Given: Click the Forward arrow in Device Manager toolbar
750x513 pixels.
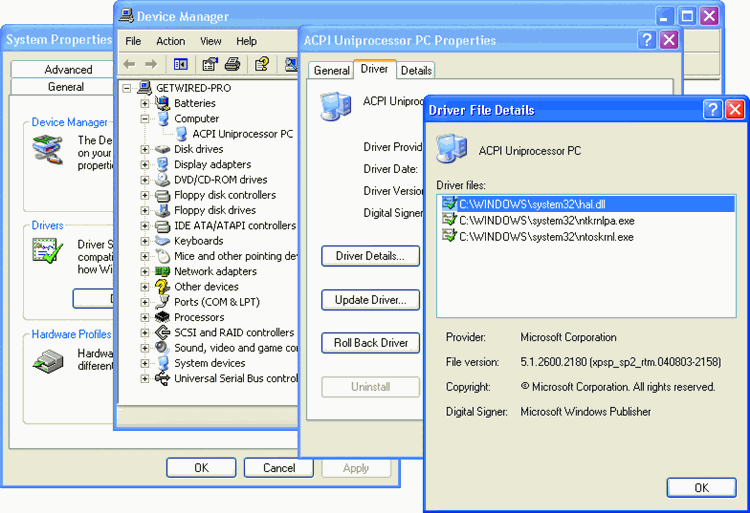Looking at the screenshot, I should (x=151, y=64).
